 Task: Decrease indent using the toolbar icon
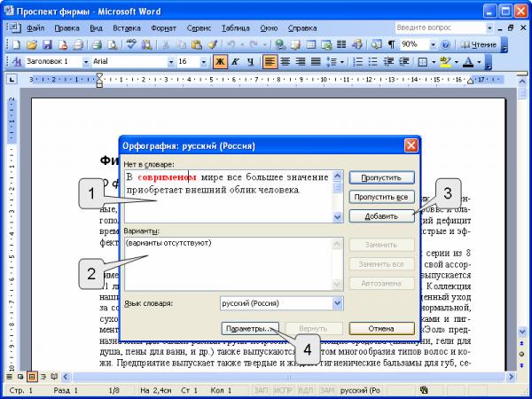pos(388,62)
